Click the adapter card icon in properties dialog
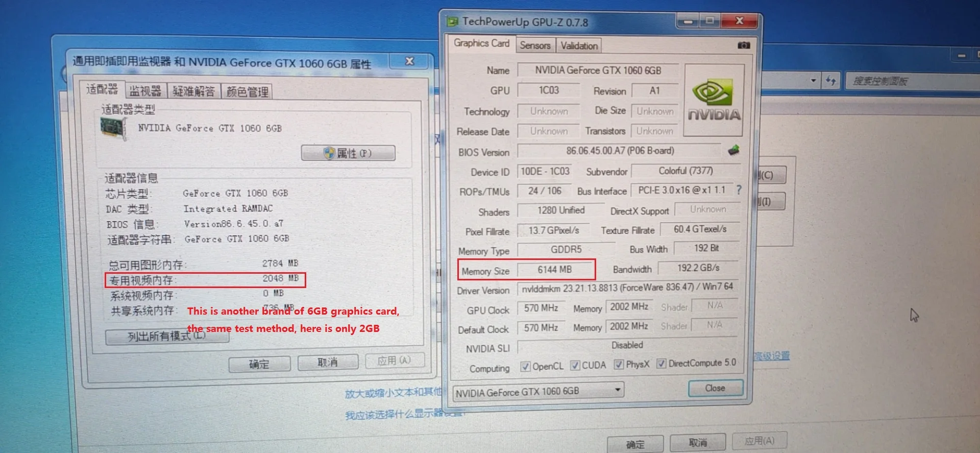This screenshot has height=453, width=980. pos(113,129)
